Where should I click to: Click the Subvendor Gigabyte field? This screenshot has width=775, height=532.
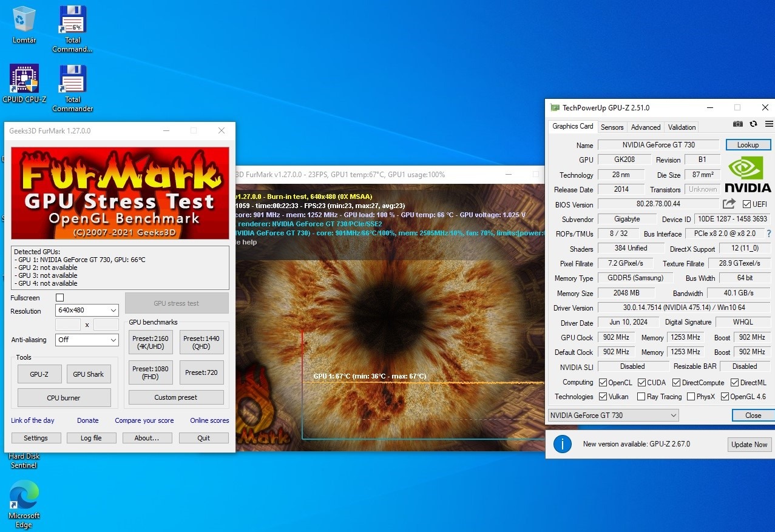628,219
